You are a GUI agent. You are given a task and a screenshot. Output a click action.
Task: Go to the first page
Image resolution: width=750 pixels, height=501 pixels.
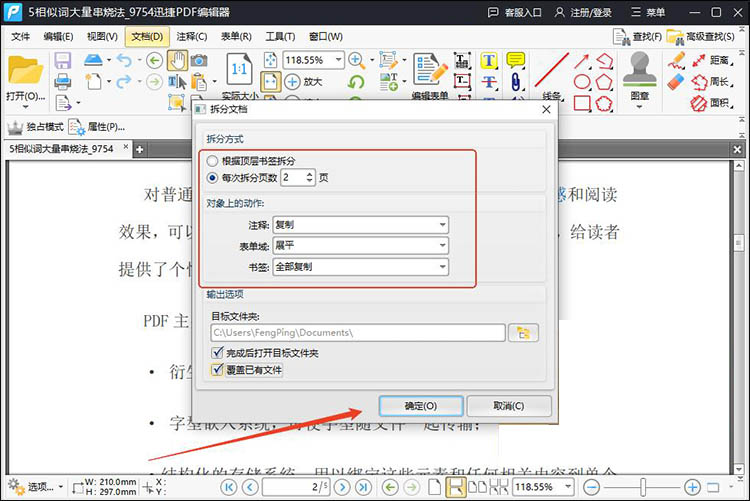(x=229, y=487)
